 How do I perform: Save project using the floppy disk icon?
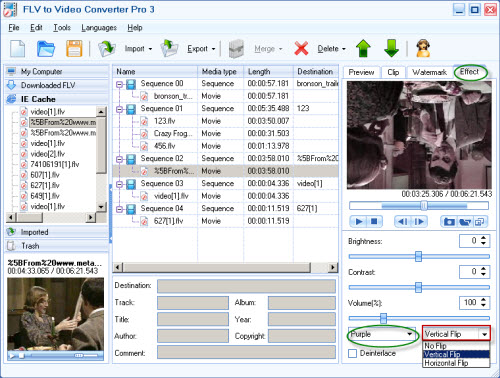74,49
